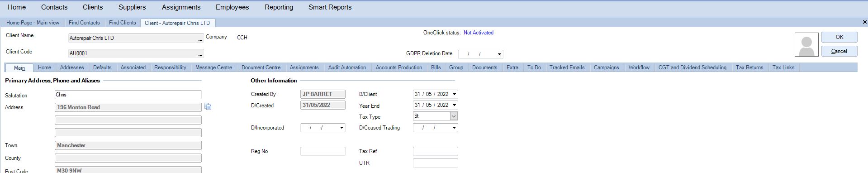Switch to Home Page - Main view tab
This screenshot has height=173, width=868.
(x=33, y=23)
